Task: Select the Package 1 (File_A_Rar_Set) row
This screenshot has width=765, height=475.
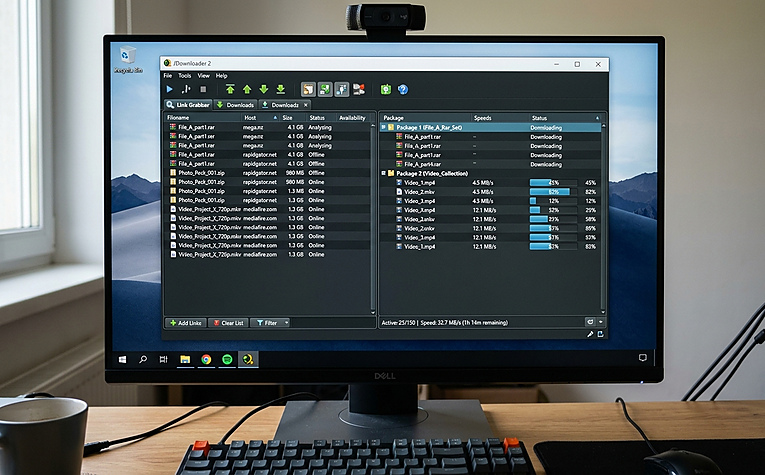Action: pos(490,127)
